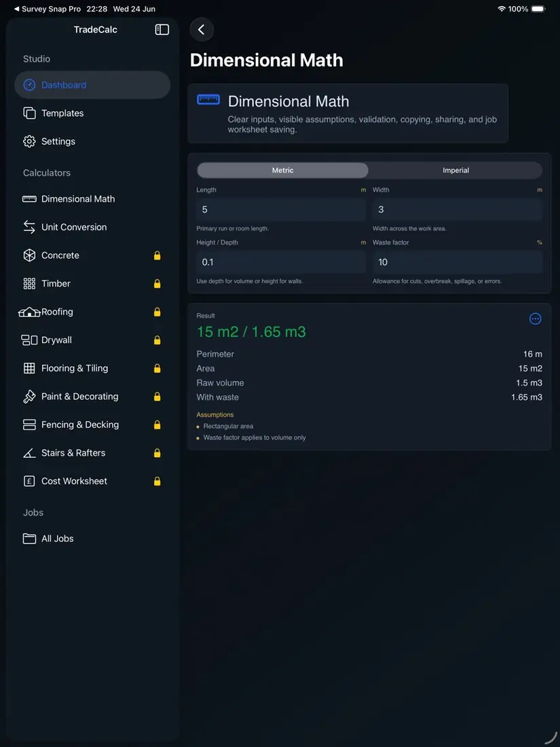Select Dimensional Math in Calculators list

coord(92,199)
